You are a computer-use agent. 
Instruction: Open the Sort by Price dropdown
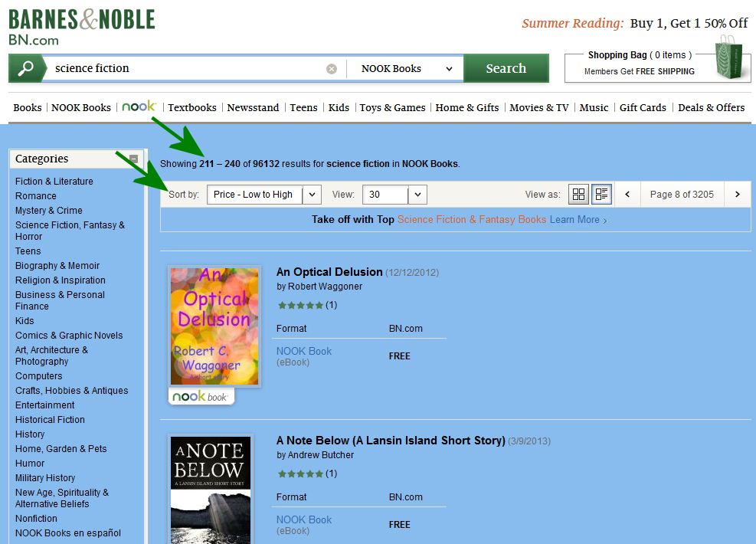point(263,195)
